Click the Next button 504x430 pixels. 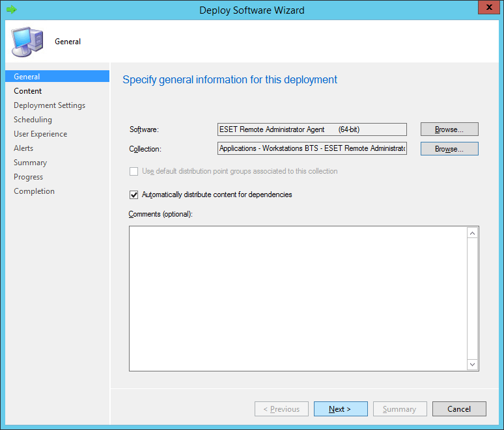[x=340, y=409]
